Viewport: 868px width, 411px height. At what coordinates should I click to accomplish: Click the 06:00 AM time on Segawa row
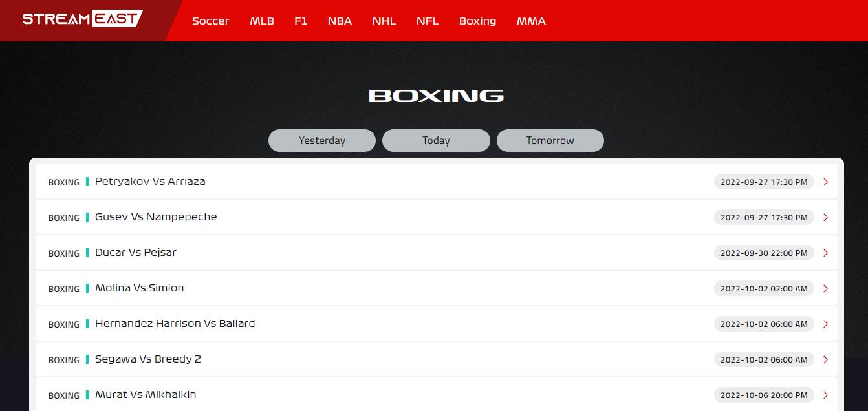764,360
